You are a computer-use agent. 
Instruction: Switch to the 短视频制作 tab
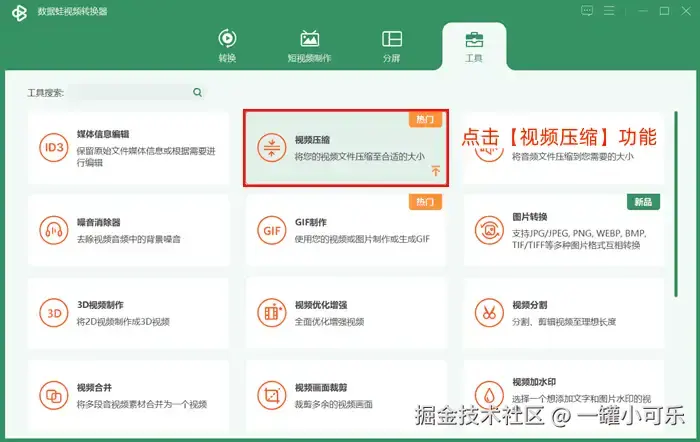pyautogui.click(x=309, y=46)
